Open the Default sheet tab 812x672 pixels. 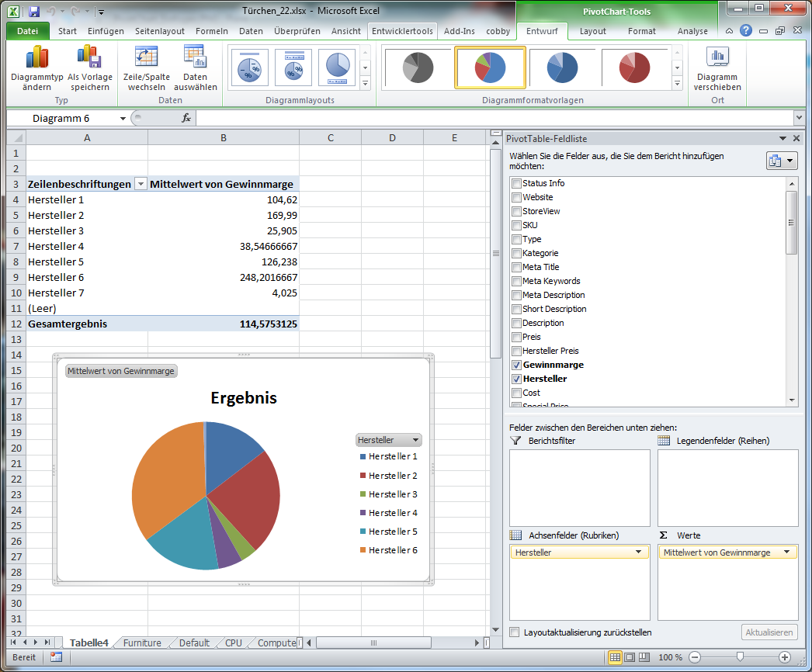(x=194, y=643)
